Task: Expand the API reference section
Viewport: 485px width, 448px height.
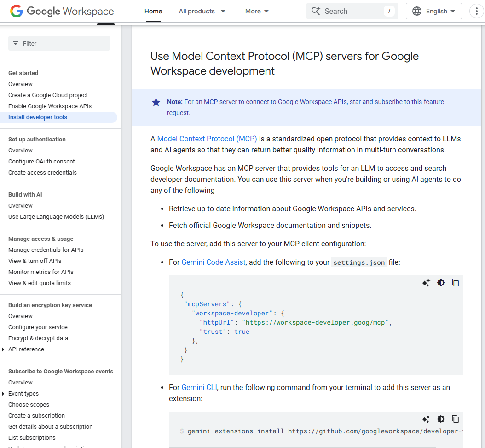Action: [4, 349]
